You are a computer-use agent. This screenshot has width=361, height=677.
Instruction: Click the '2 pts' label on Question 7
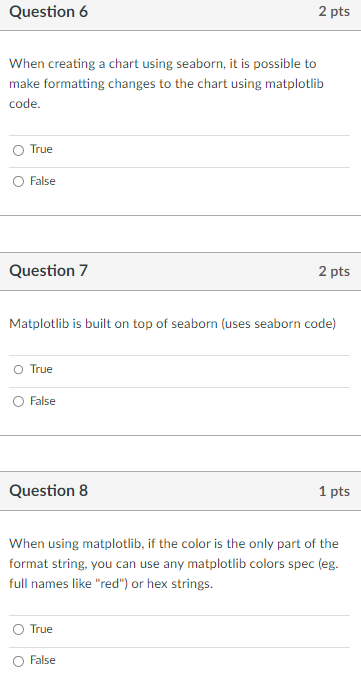click(x=334, y=271)
